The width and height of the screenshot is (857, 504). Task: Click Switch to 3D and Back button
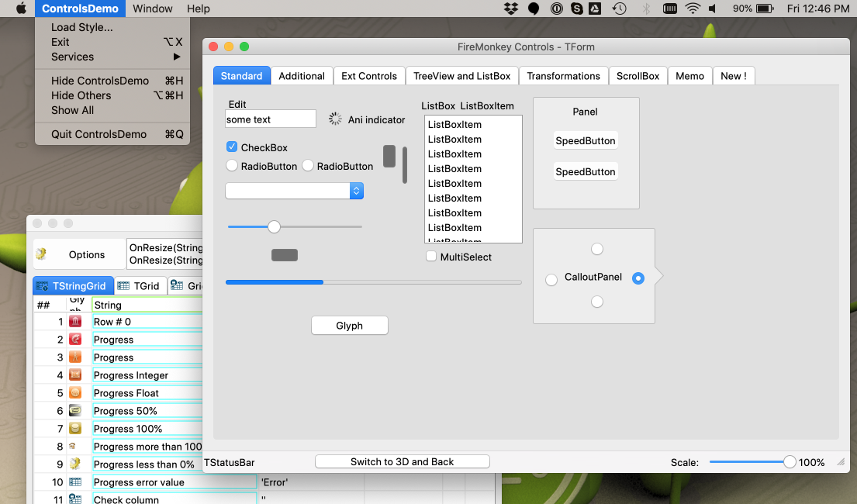pyautogui.click(x=403, y=462)
